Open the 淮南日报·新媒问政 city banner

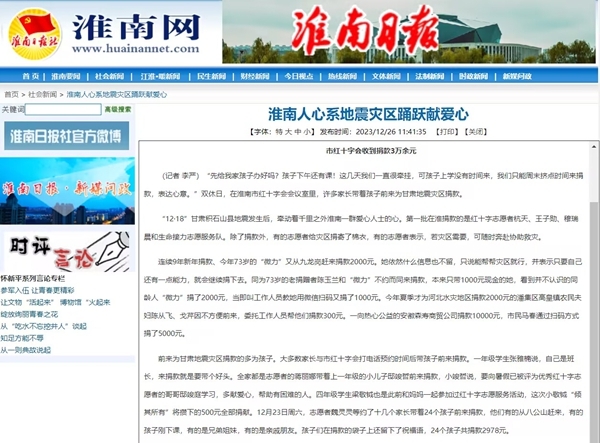tap(67, 191)
